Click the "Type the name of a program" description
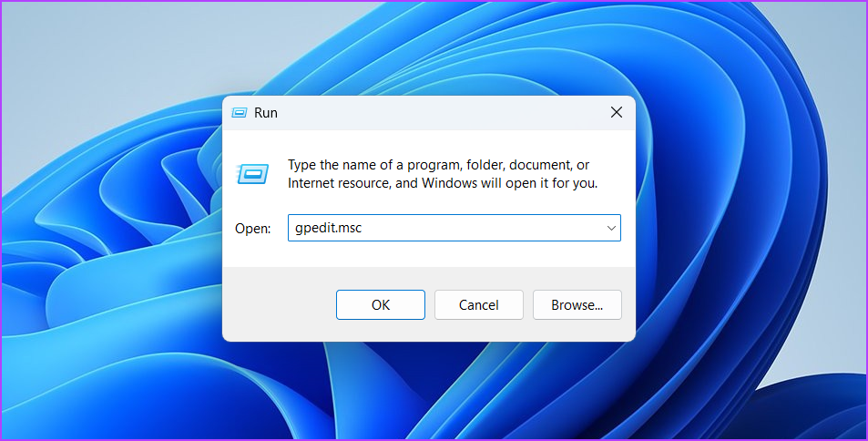This screenshot has width=868, height=441. click(443, 174)
